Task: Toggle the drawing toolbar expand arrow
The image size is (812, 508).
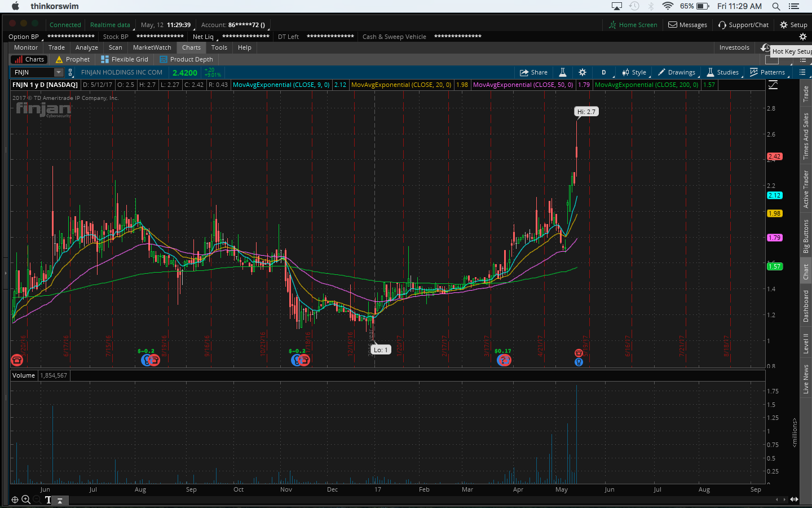Action: pyautogui.click(x=60, y=500)
